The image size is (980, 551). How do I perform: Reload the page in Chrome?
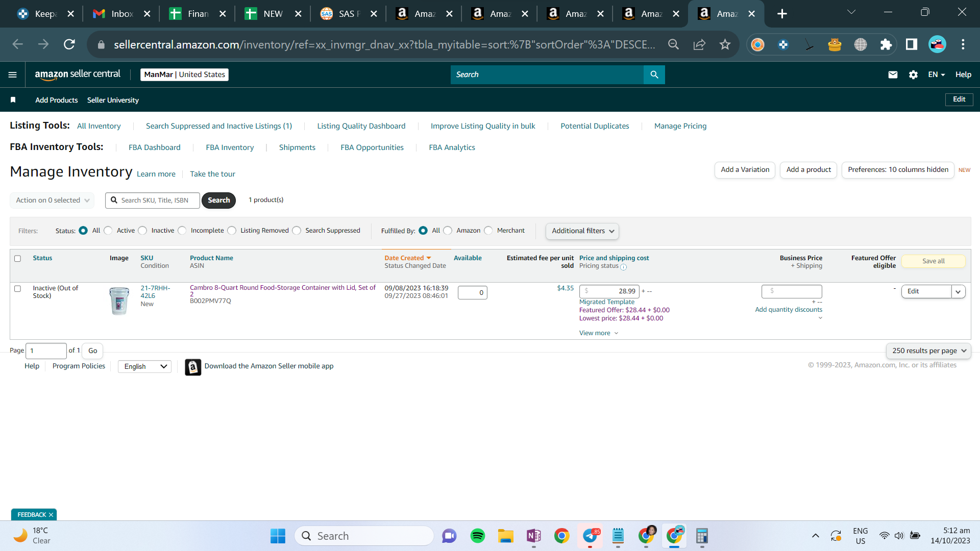coord(69,44)
